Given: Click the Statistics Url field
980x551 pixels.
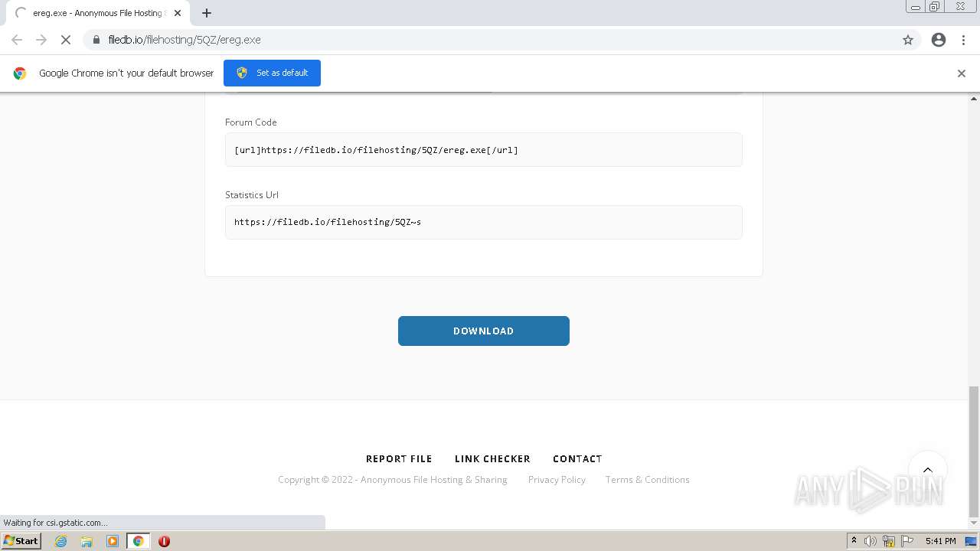Looking at the screenshot, I should (484, 222).
